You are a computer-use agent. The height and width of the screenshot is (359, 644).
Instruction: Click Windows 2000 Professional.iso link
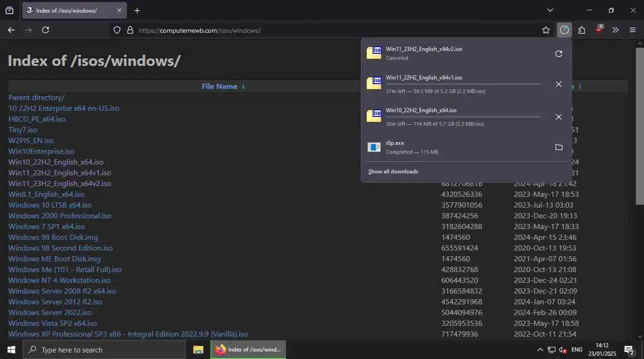[x=60, y=216]
